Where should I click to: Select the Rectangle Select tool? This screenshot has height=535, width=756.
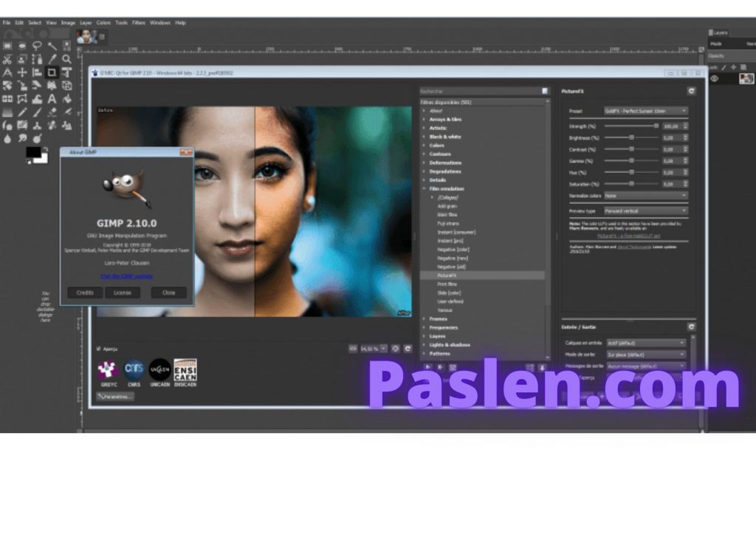(7, 47)
